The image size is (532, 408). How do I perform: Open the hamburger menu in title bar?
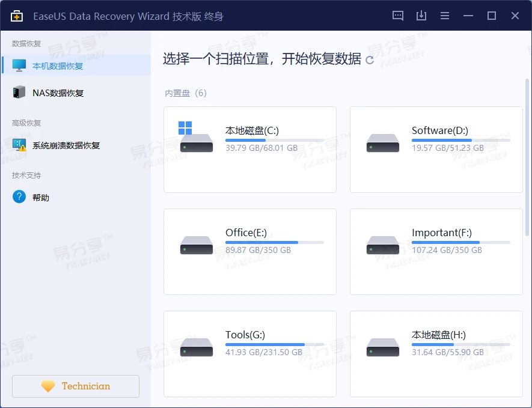click(x=444, y=16)
